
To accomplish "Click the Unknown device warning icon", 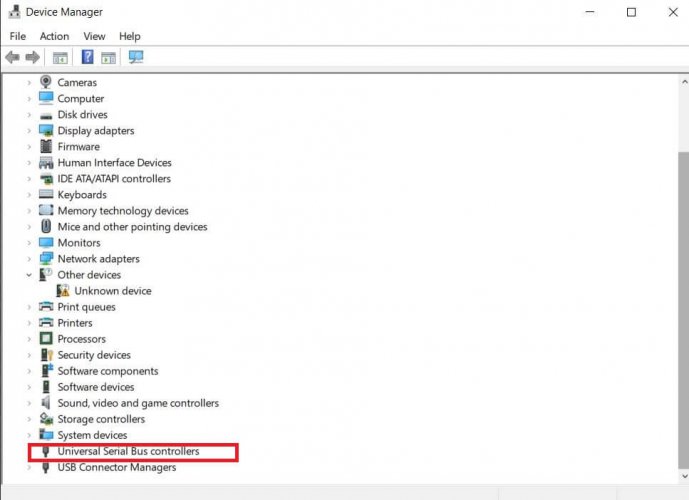I will click(x=63, y=290).
